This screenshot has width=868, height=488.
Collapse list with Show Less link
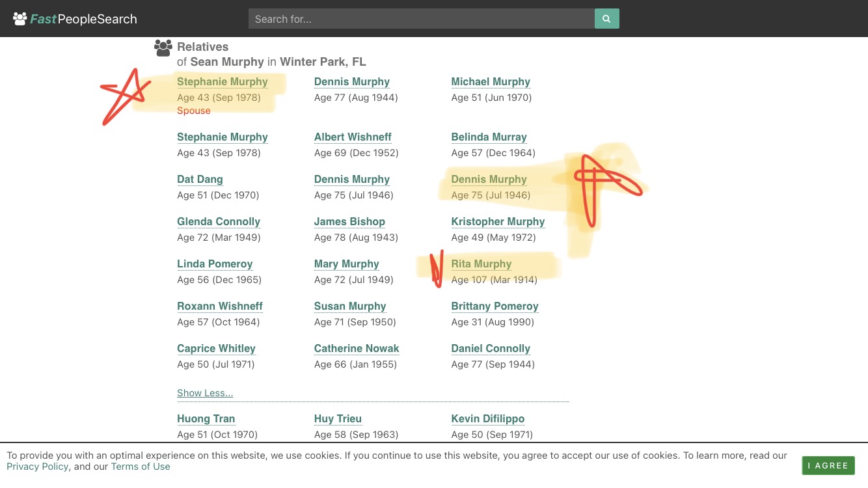205,393
